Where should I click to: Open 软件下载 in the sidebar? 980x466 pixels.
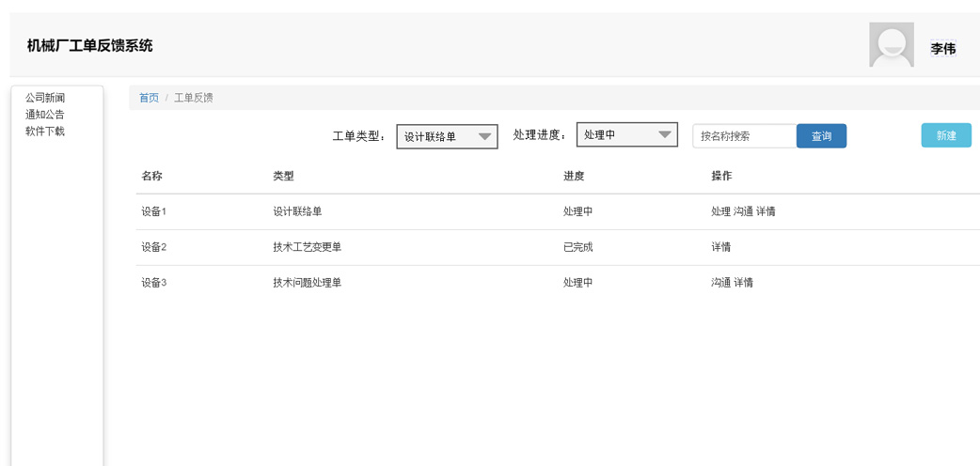click(x=45, y=132)
